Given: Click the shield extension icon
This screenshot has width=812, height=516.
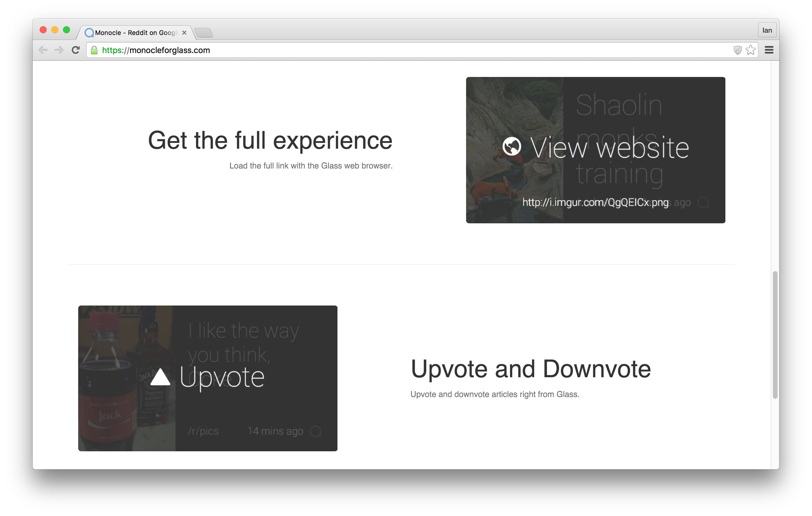Looking at the screenshot, I should click(737, 50).
